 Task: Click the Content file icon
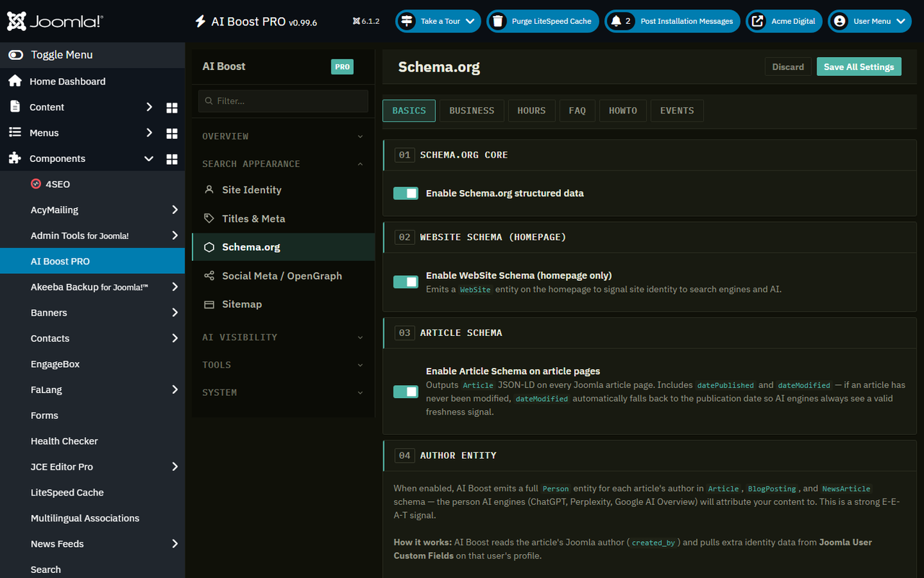(x=14, y=107)
